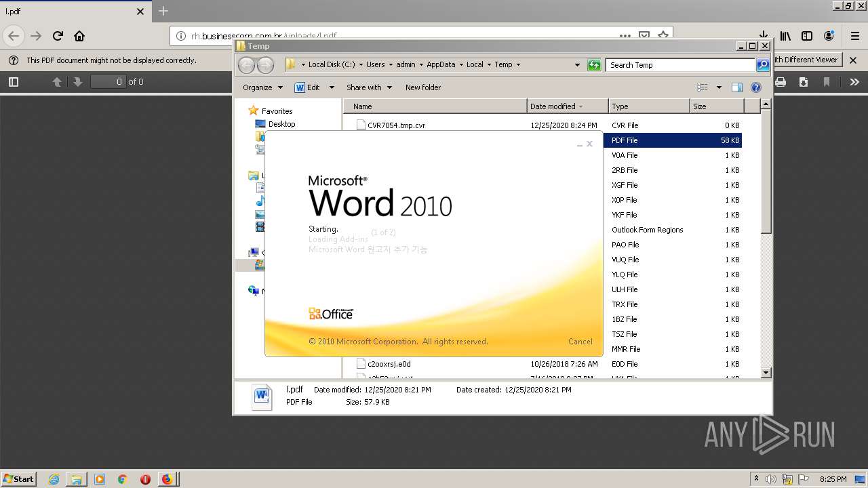Open the Start menu
The image size is (868, 488).
[19, 479]
